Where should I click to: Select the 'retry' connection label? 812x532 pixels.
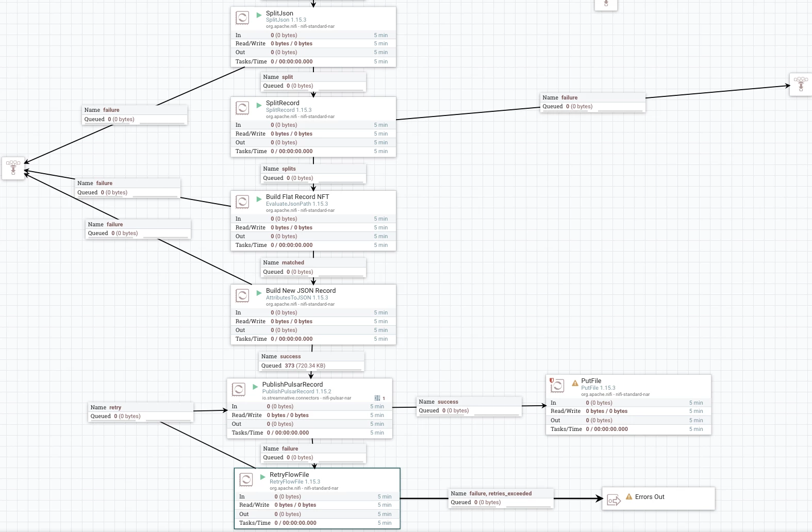(141, 412)
